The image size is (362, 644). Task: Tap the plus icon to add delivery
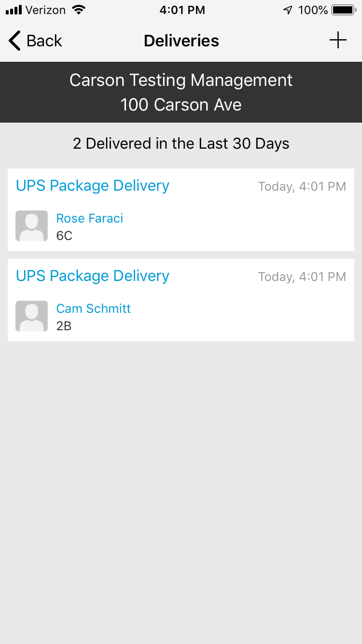(338, 40)
